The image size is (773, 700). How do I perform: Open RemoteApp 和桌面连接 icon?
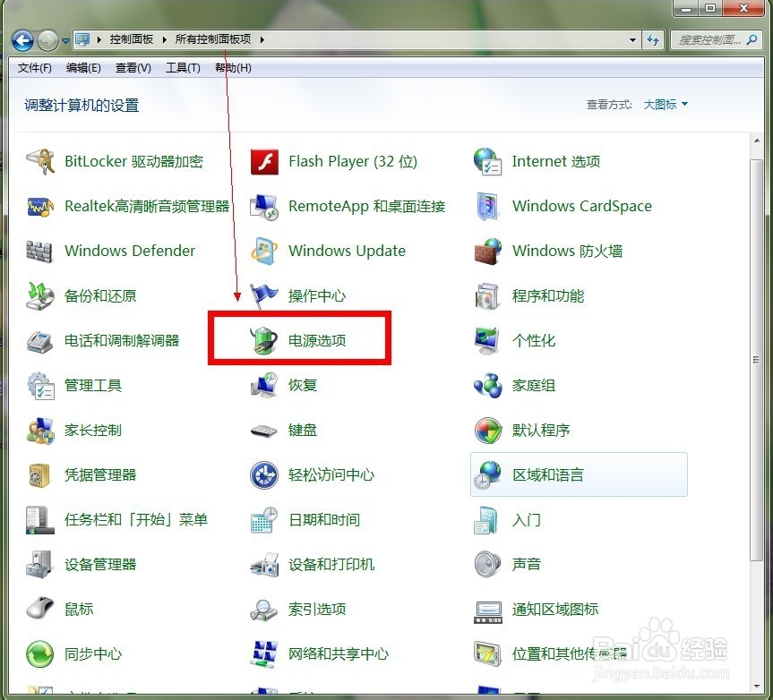pyautogui.click(x=264, y=207)
